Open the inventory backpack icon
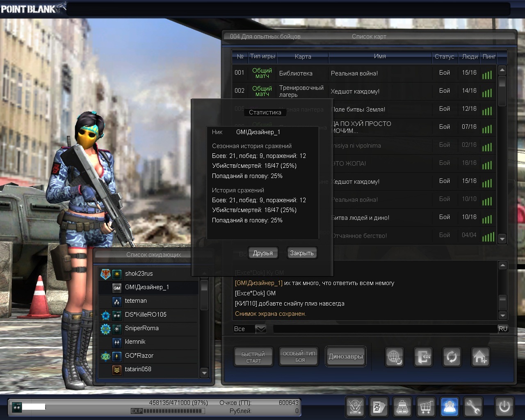The width and height of the screenshot is (525, 420). pyautogui.click(x=402, y=406)
